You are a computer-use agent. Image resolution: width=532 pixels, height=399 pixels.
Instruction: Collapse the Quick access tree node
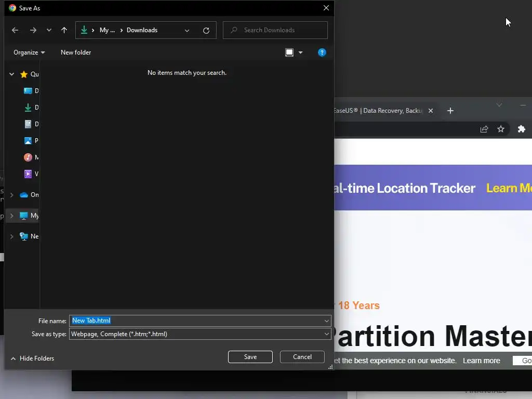pos(12,74)
